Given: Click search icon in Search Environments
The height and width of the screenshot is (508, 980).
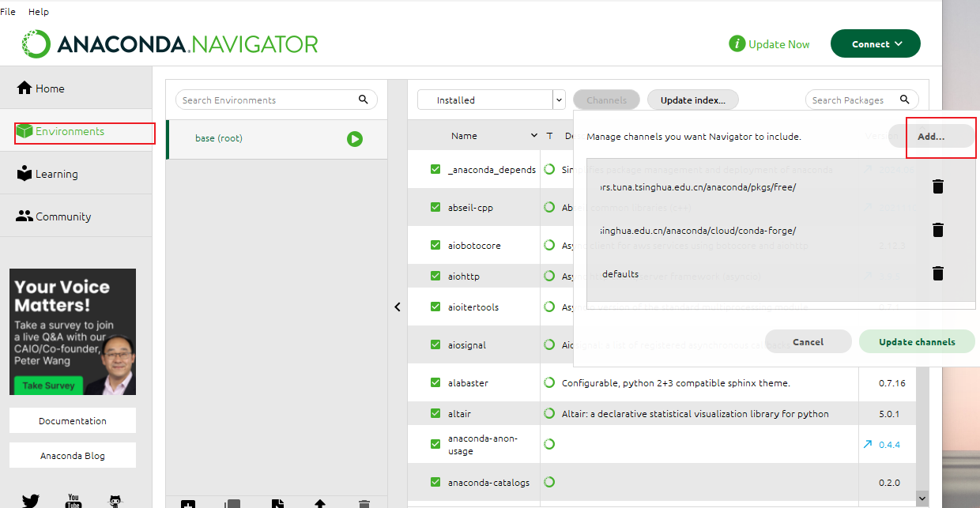Looking at the screenshot, I should (x=364, y=100).
